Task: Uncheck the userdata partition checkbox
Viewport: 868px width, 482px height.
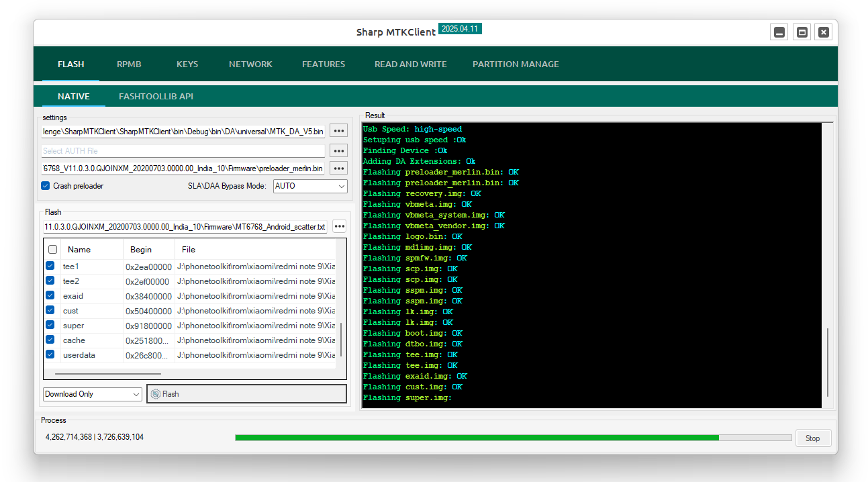Action: coord(50,354)
